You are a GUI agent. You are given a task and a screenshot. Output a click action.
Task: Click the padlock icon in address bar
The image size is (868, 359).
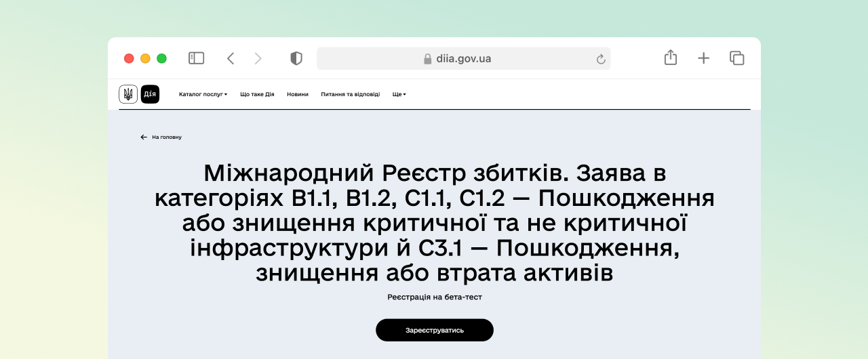click(x=428, y=59)
